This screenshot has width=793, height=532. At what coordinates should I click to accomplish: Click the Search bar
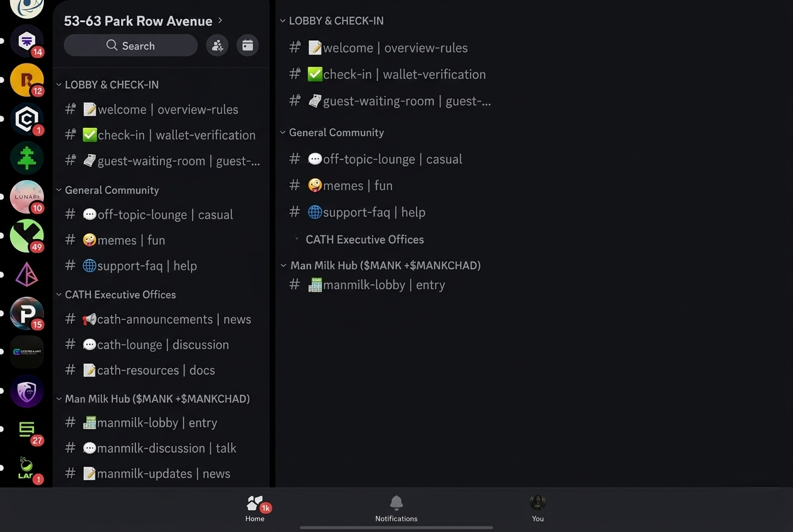point(130,45)
